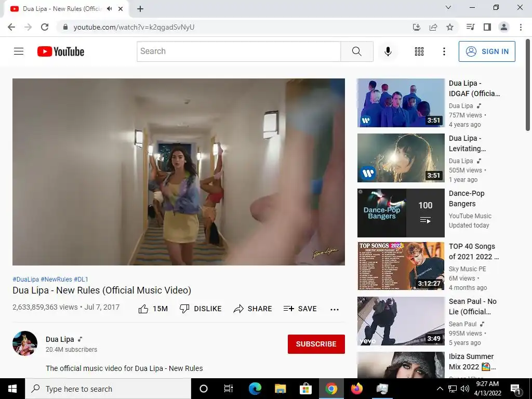The image size is (532, 399).
Task: Open Windows Start menu
Action: [12, 389]
